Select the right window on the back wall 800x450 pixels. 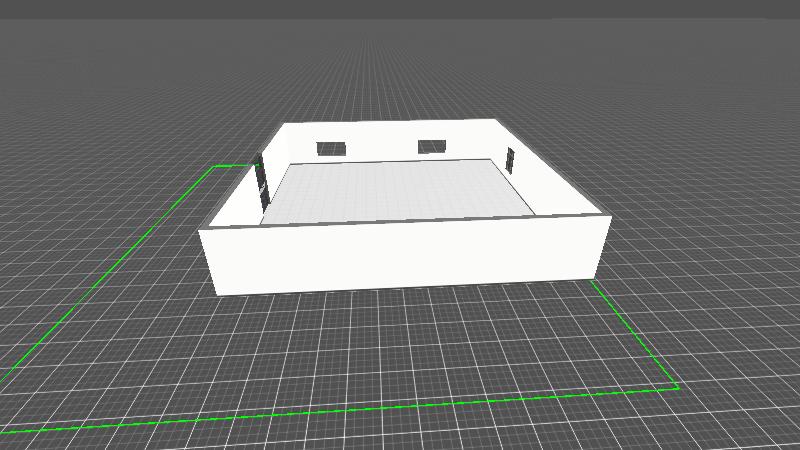point(431,147)
